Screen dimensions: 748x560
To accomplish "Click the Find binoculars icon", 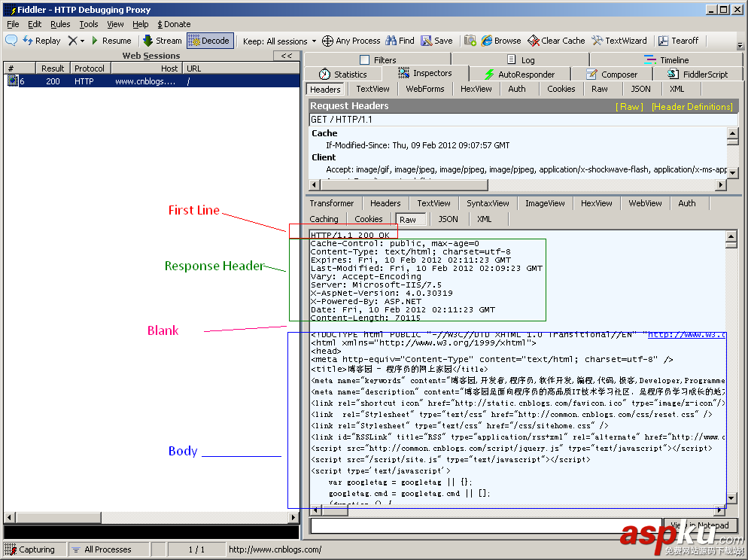I will (x=391, y=41).
